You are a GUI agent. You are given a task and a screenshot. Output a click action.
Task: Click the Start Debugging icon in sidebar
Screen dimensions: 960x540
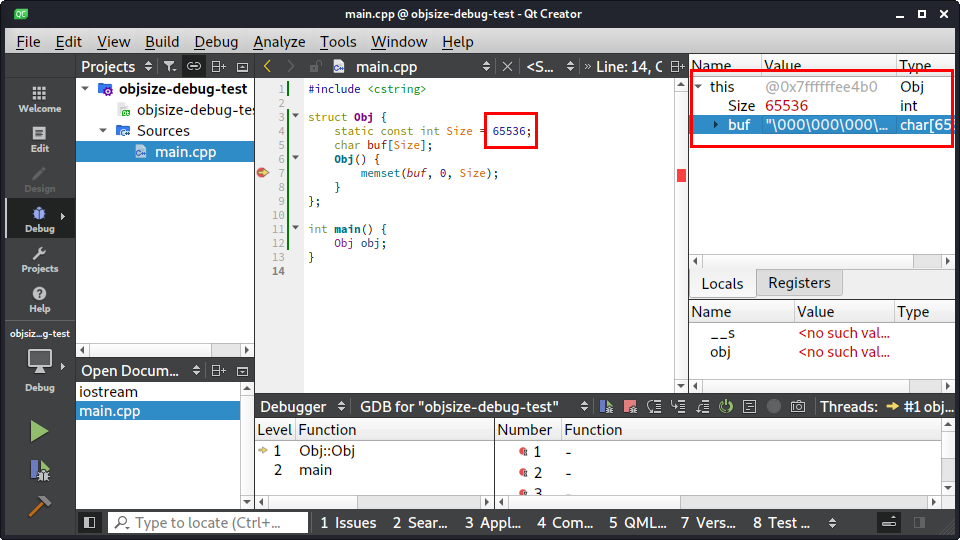tap(39, 470)
